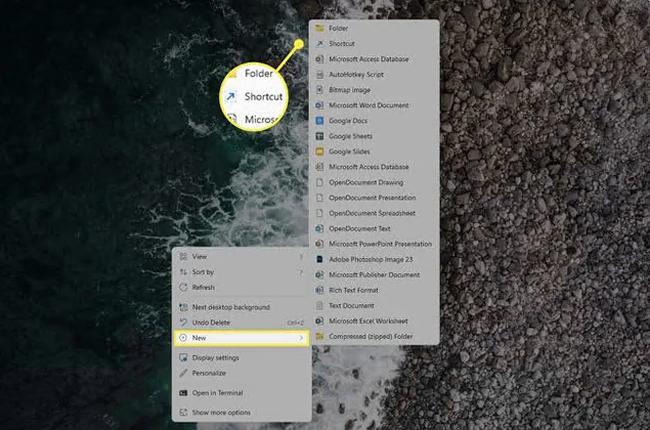
Task: Open Display settings
Action: click(215, 358)
